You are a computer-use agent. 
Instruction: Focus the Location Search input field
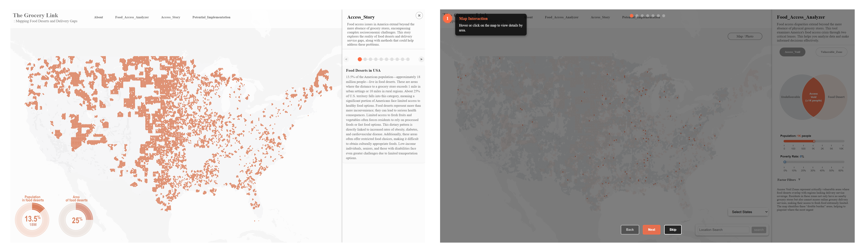pos(723,230)
